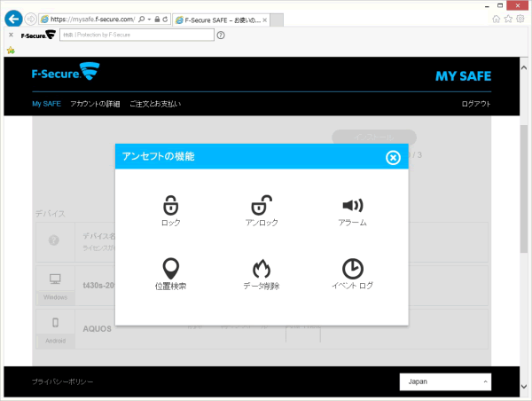The height and width of the screenshot is (401, 532).
Task: Open Favorites star icon at top right
Action: (508, 19)
